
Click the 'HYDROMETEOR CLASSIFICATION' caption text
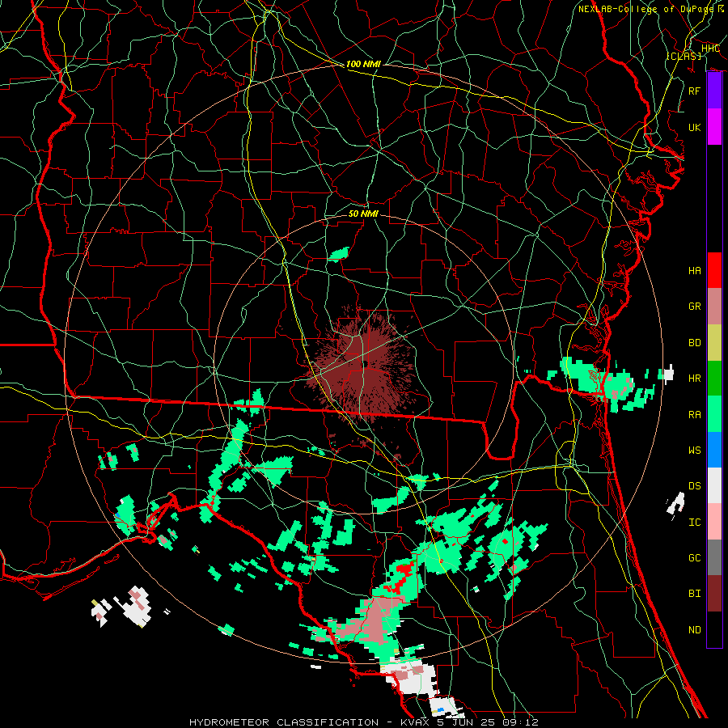284,722
